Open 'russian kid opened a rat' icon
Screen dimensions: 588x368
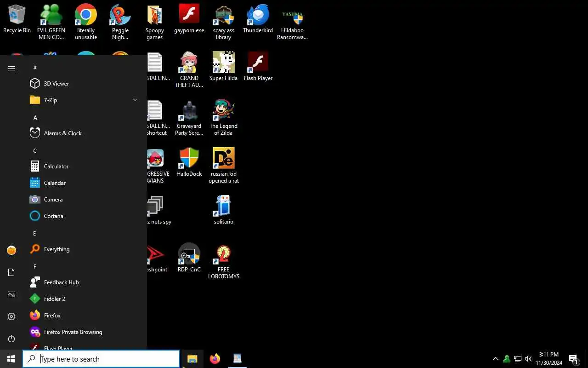[224, 166]
